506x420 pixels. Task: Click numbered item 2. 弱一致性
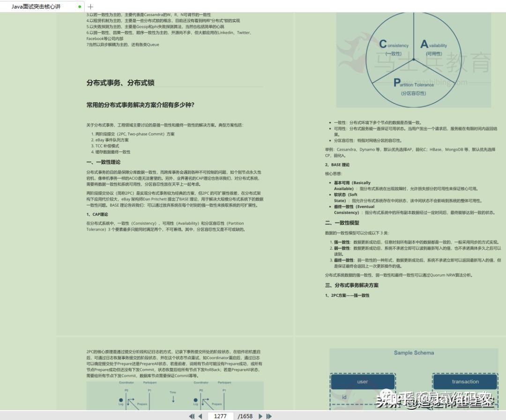click(x=415, y=251)
